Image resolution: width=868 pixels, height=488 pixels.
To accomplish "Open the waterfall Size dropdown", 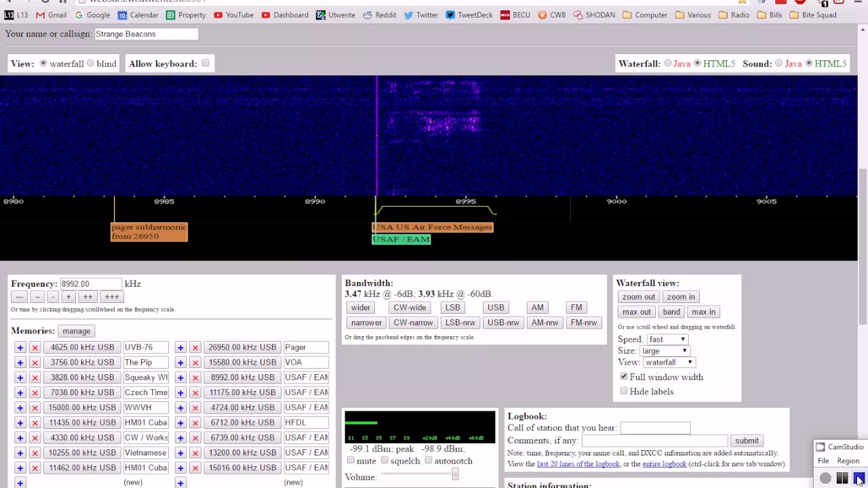I will (x=665, y=351).
